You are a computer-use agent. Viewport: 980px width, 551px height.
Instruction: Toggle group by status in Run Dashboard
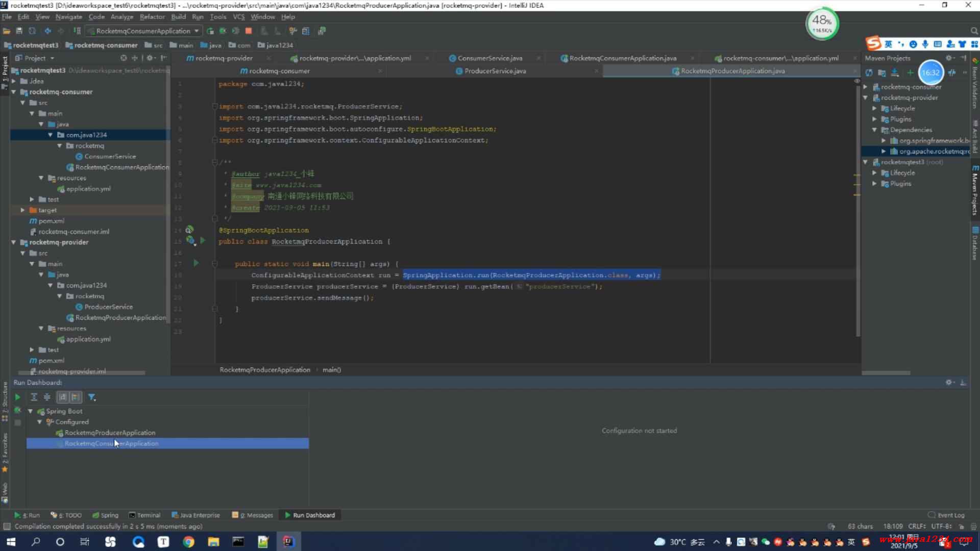pyautogui.click(x=76, y=397)
